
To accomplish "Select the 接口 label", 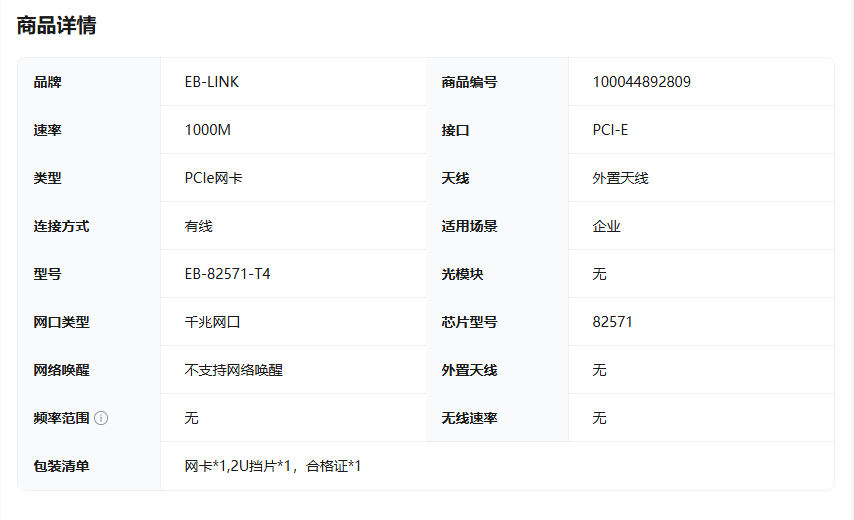I will coord(455,130).
